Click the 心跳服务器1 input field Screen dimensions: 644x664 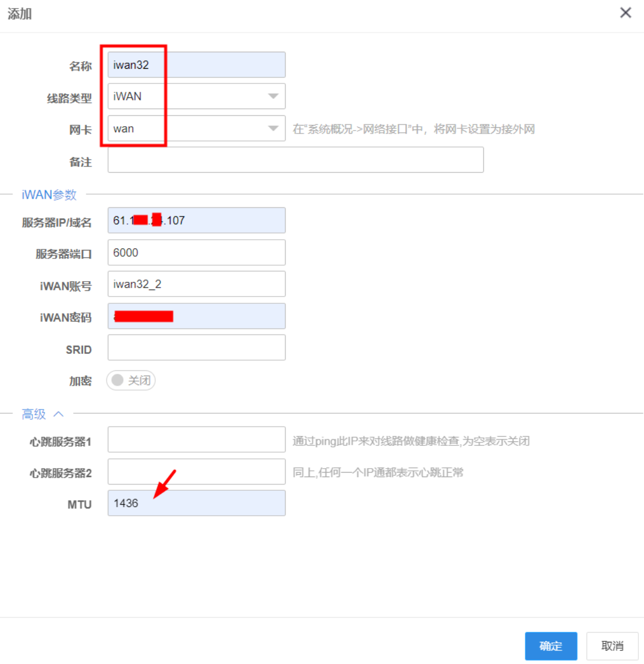196,440
